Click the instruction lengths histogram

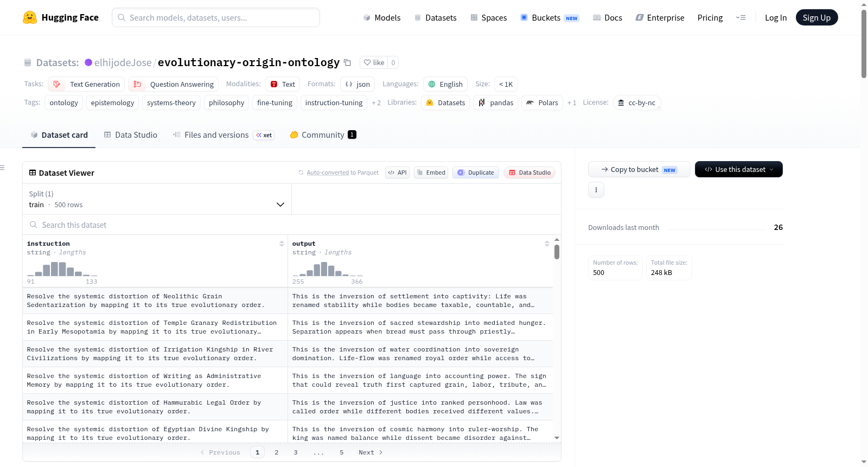pyautogui.click(x=62, y=269)
